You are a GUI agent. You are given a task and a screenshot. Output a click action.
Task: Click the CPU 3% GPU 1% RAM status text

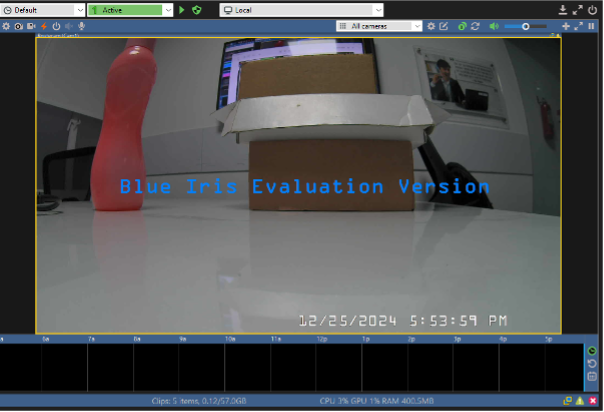pos(376,401)
